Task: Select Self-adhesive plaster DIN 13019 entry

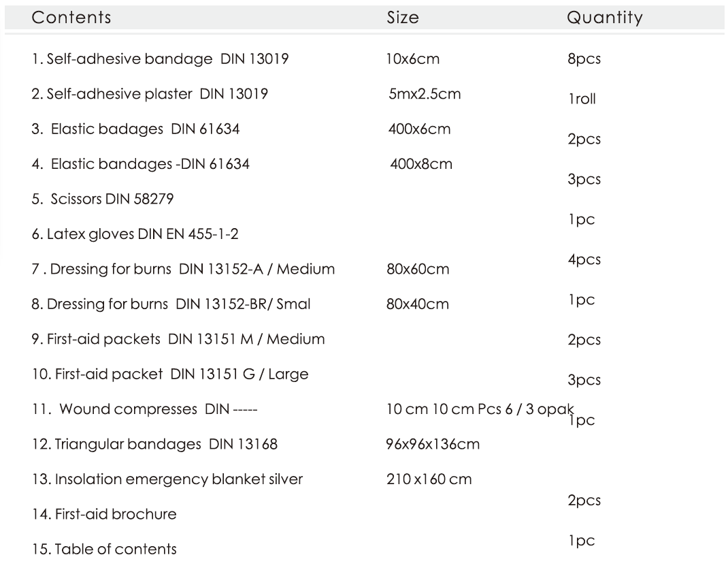Action: 150,94
